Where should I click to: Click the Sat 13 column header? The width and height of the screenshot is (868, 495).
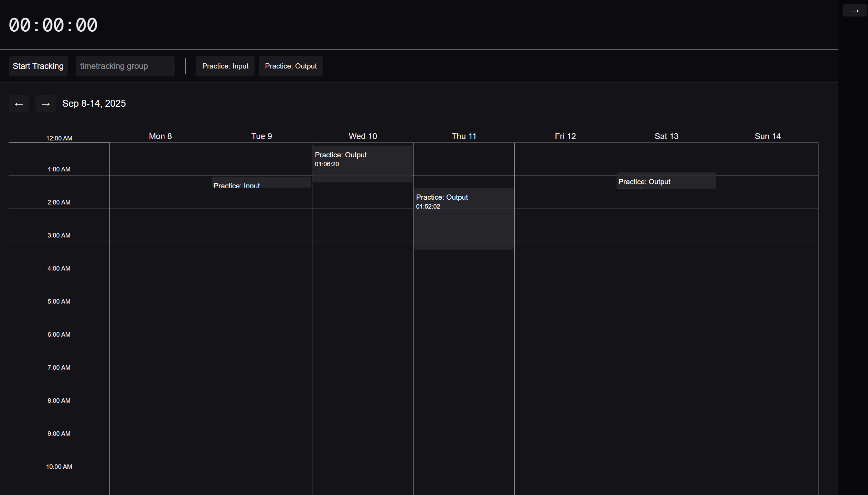coord(666,136)
